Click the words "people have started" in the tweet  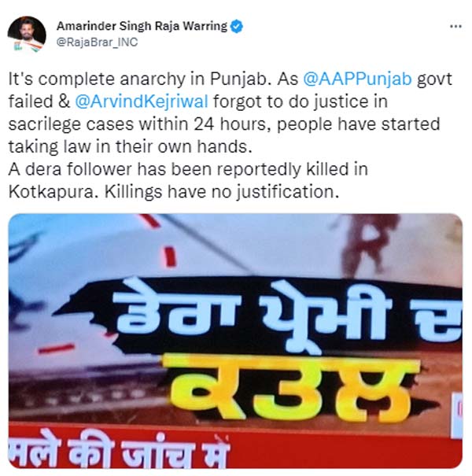(359, 124)
